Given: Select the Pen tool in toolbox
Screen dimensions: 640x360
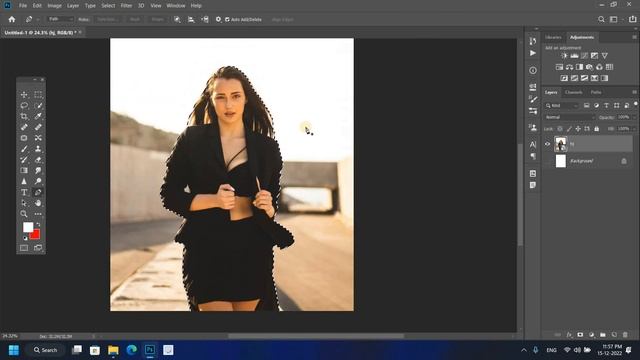Looking at the screenshot, I should (x=38, y=192).
